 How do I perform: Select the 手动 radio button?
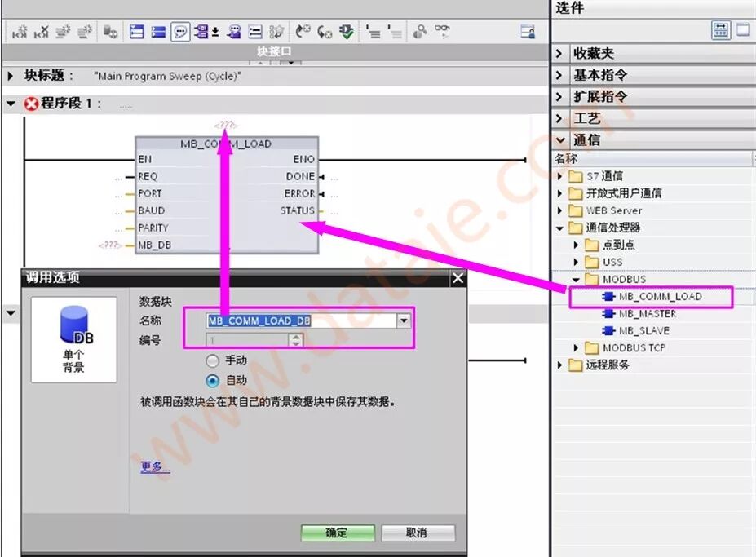[212, 360]
